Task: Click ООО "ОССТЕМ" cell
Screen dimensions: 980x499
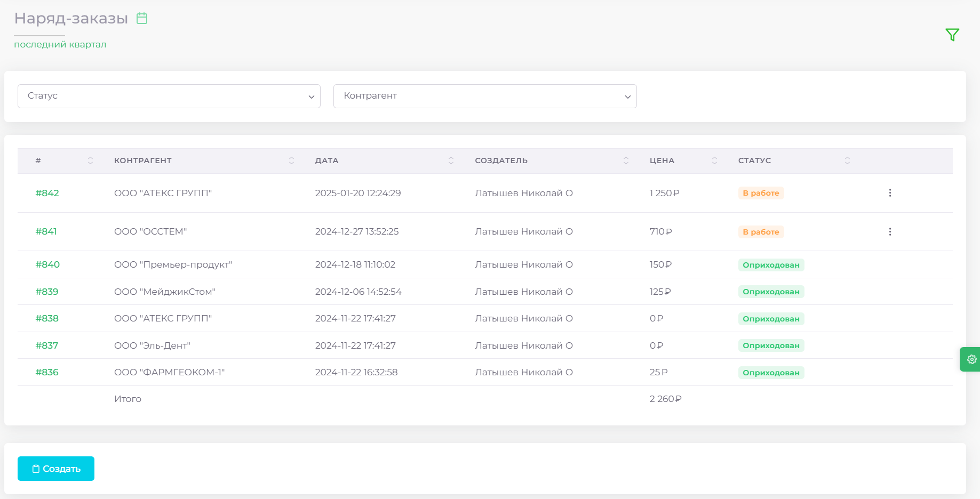Action: [x=150, y=231]
